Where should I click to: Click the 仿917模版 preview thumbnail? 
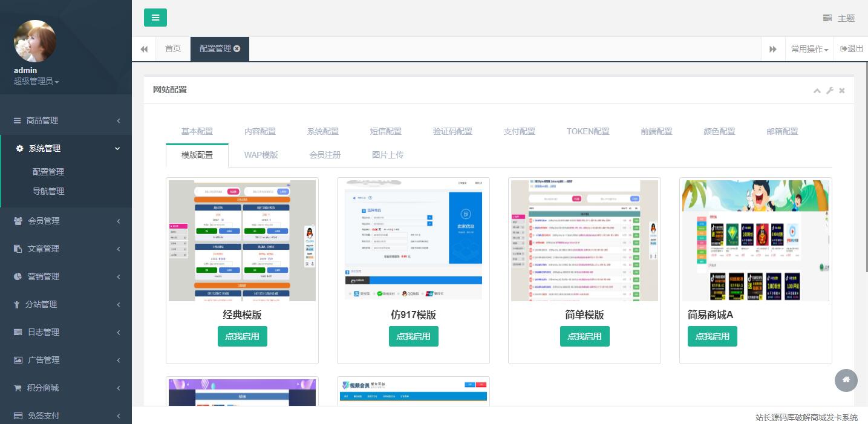pos(413,240)
